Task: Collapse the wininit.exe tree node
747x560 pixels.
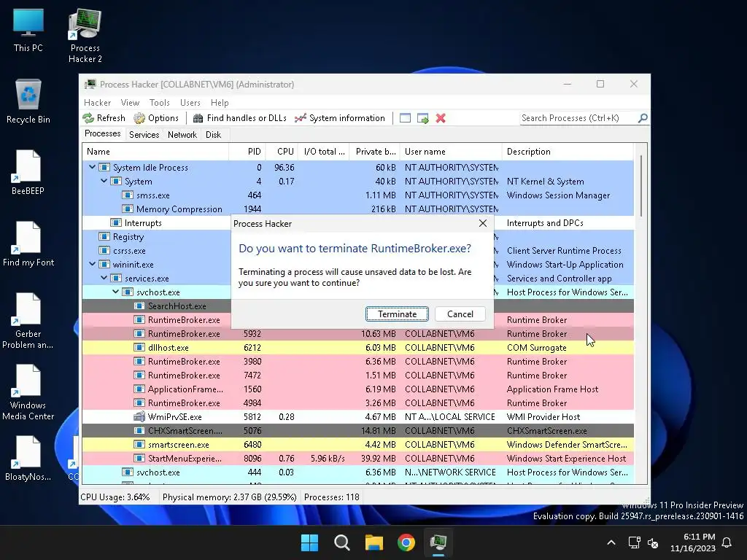Action: coord(93,264)
